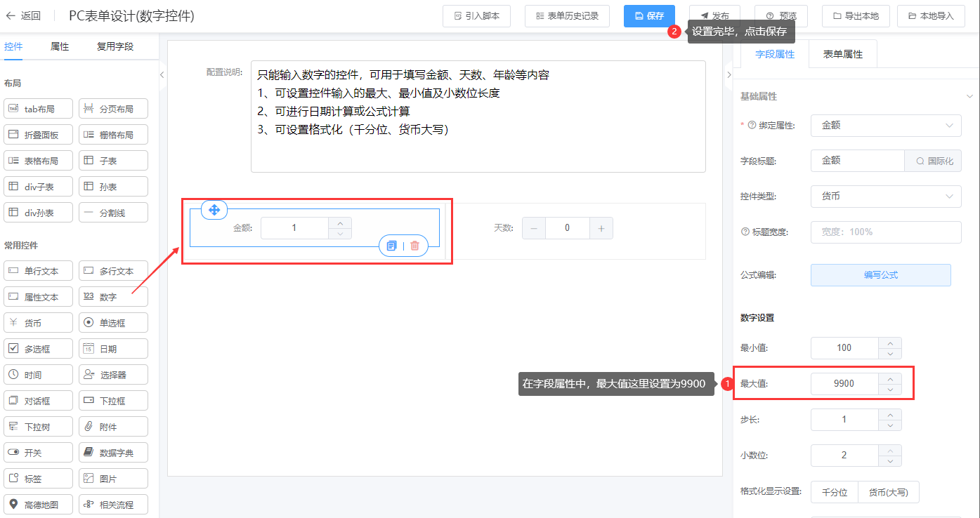Switch to 表单属性 tab
The width and height of the screenshot is (980, 518).
(843, 54)
